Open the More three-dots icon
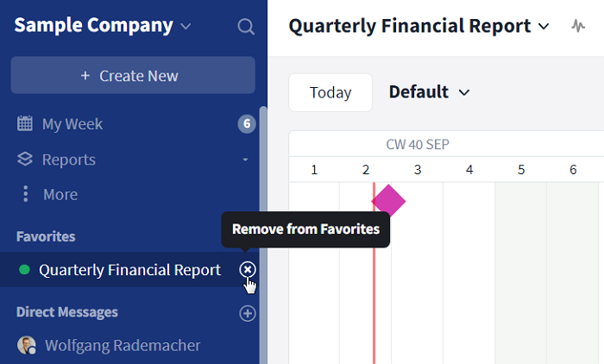The width and height of the screenshot is (604, 364). point(25,194)
